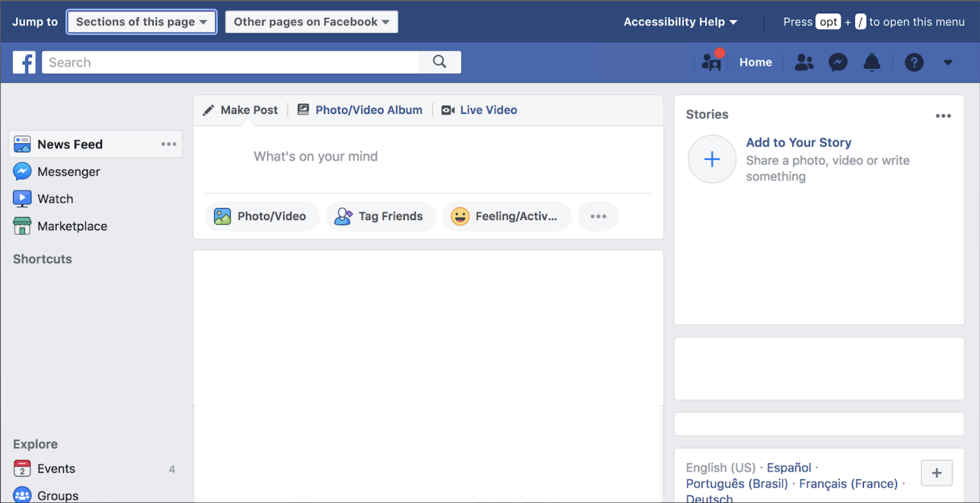Image resolution: width=980 pixels, height=503 pixels.
Task: Click the Photo/Video Album picture icon
Action: [x=303, y=109]
